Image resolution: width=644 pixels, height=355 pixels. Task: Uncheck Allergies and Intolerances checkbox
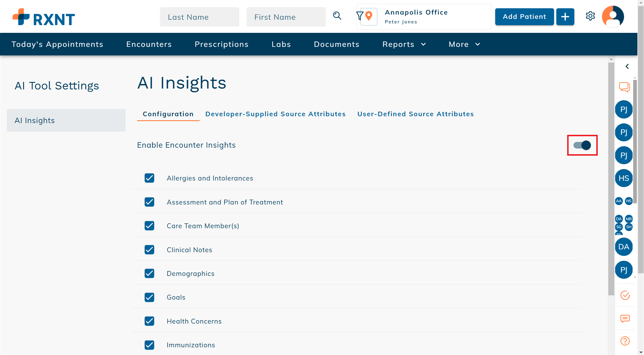point(149,178)
